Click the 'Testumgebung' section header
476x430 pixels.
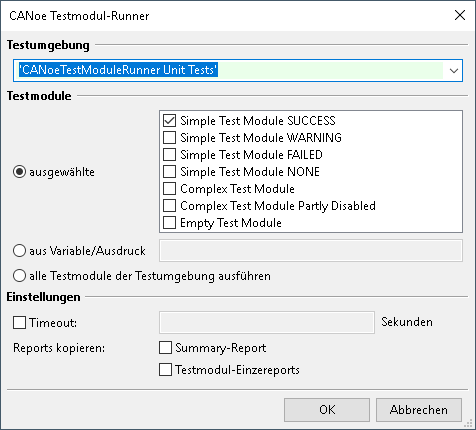point(48,45)
